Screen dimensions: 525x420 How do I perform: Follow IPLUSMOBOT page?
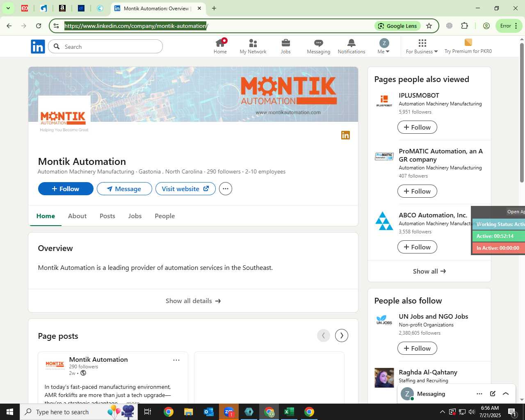click(417, 127)
